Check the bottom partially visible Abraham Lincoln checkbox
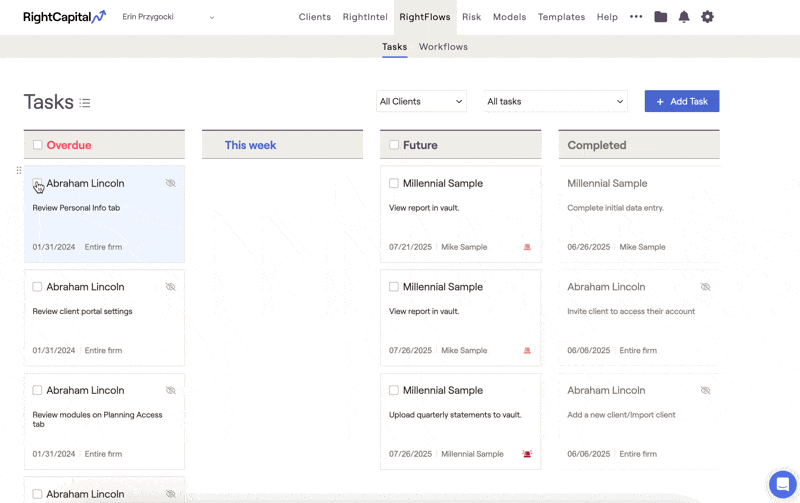The width and height of the screenshot is (800, 503). [x=37, y=494]
